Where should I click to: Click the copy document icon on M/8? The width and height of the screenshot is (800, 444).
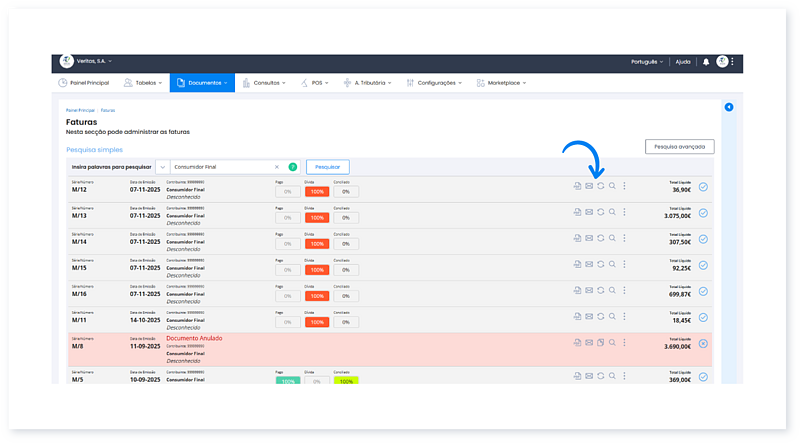click(600, 344)
